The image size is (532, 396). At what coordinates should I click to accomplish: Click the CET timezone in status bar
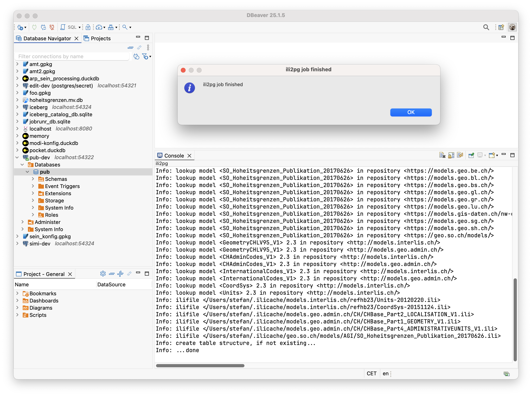[x=371, y=373]
